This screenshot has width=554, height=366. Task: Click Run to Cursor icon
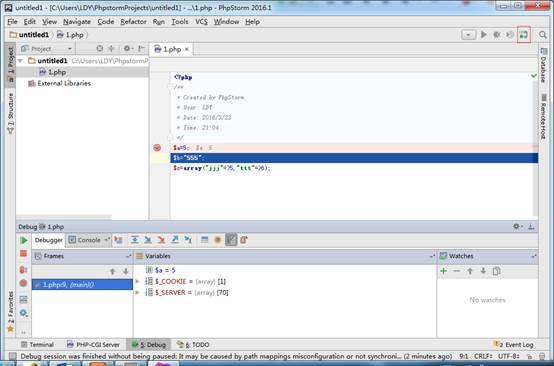tap(188, 240)
